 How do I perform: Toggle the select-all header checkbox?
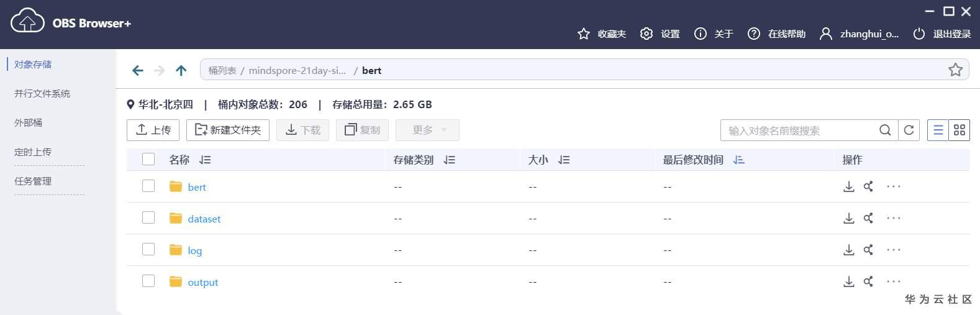tap(148, 159)
